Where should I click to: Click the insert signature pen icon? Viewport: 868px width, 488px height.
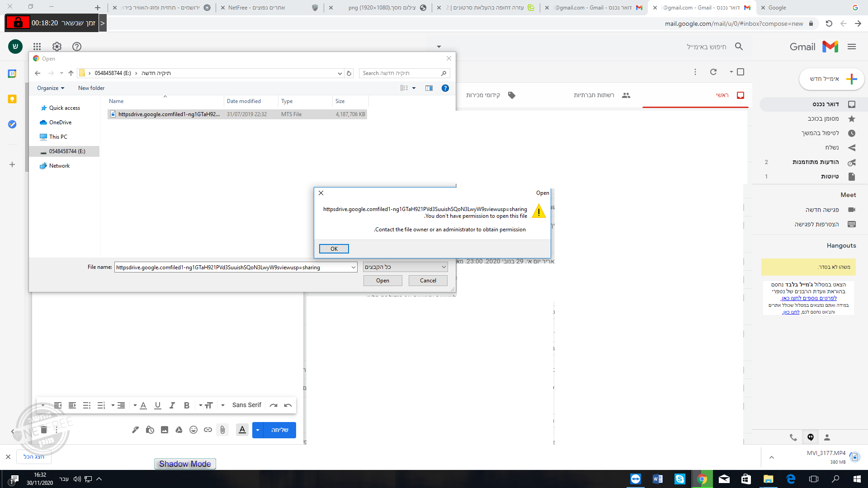coord(135,430)
